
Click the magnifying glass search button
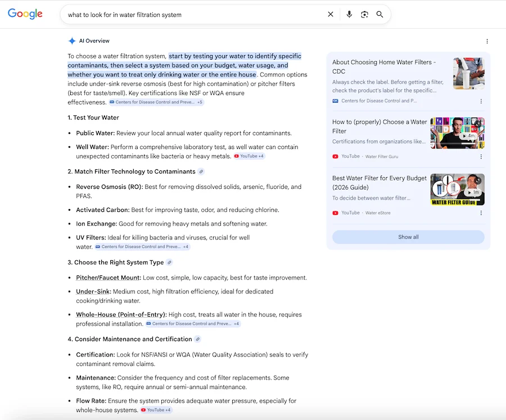(x=380, y=15)
